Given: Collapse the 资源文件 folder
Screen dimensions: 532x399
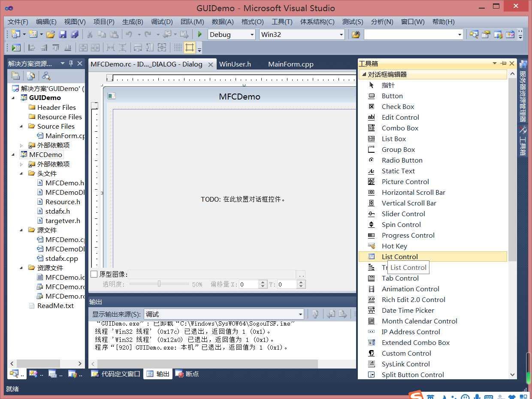Looking at the screenshot, I should point(21,268).
